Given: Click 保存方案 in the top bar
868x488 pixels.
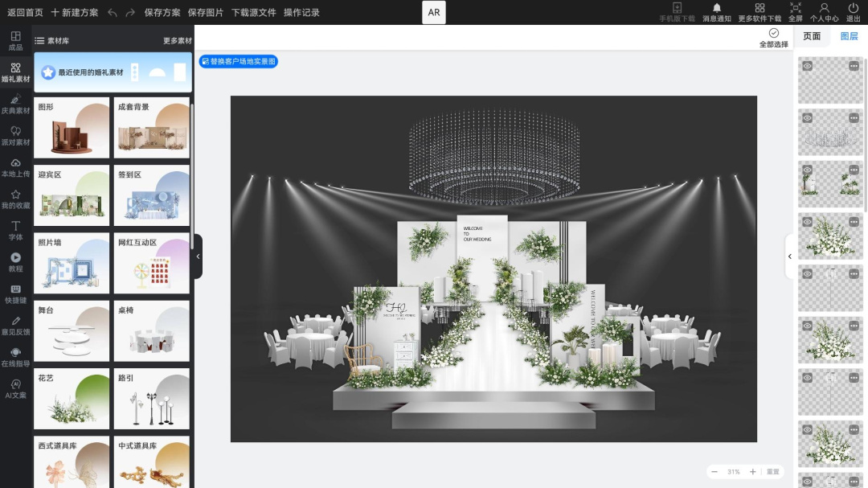Looking at the screenshot, I should pyautogui.click(x=162, y=13).
